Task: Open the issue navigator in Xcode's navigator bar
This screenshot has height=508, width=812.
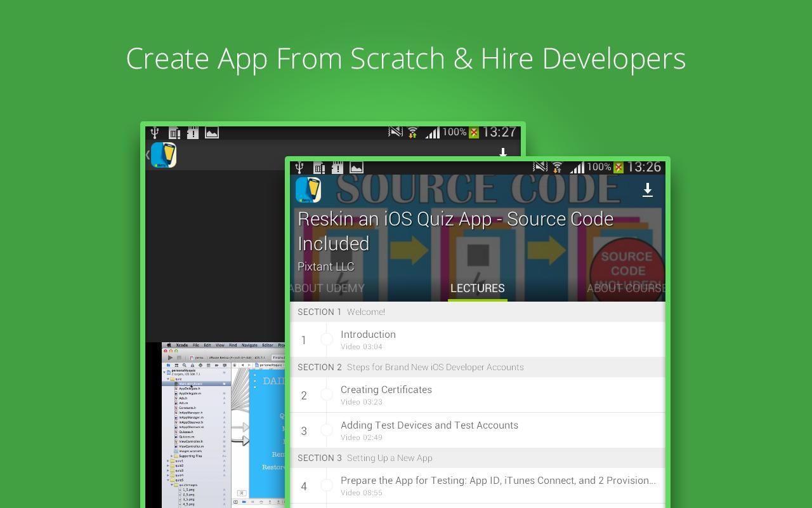Action: 193,365
